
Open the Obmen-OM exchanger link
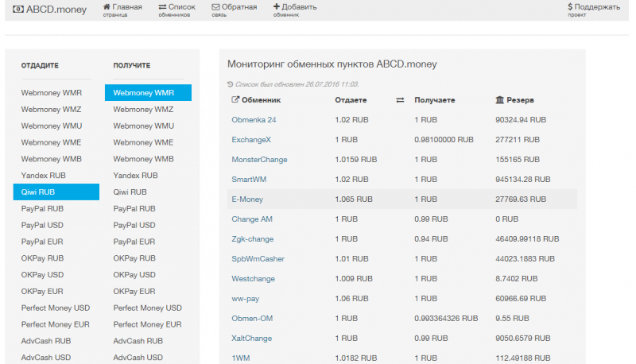click(252, 318)
